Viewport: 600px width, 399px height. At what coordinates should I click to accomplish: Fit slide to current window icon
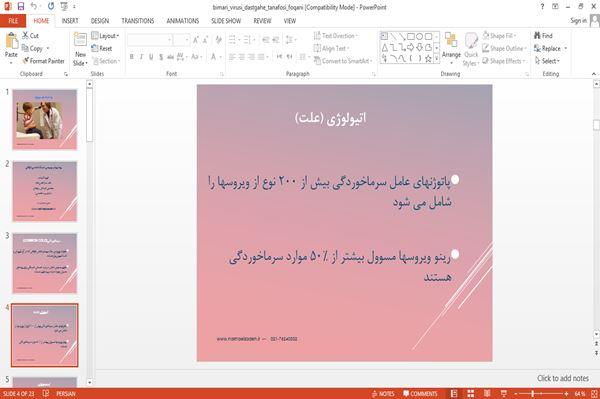point(595,394)
